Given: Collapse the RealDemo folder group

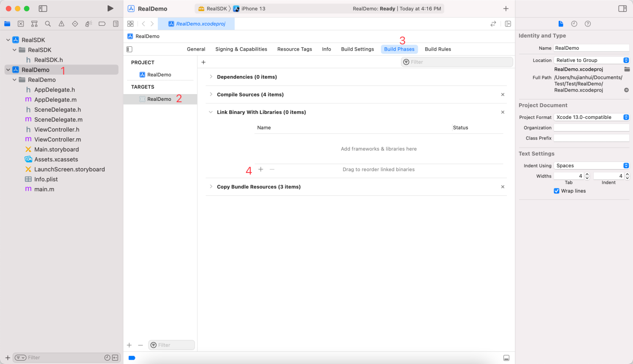Looking at the screenshot, I should pyautogui.click(x=14, y=80).
